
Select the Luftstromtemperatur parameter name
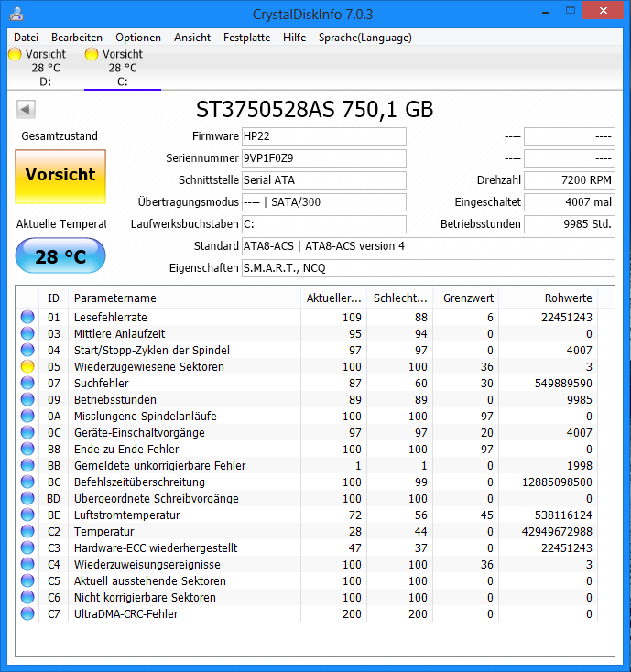coord(127,515)
